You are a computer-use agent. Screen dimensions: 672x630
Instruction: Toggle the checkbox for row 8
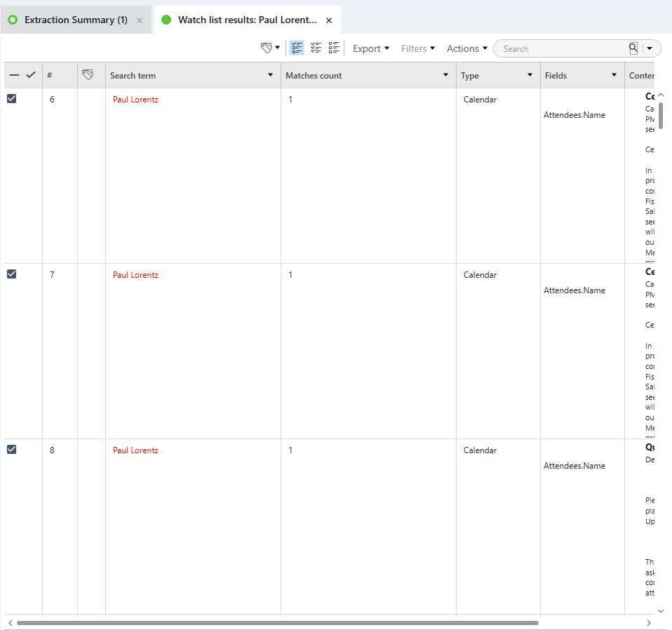pyautogui.click(x=12, y=450)
